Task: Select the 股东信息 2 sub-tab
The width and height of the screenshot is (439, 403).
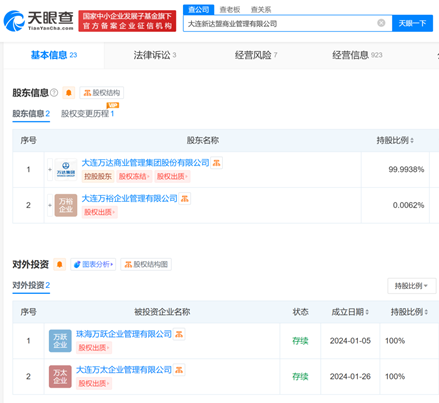Action: pyautogui.click(x=31, y=114)
